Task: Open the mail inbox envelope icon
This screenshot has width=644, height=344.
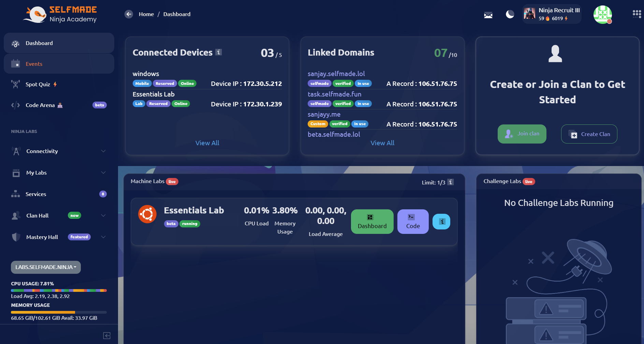Action: pos(488,15)
